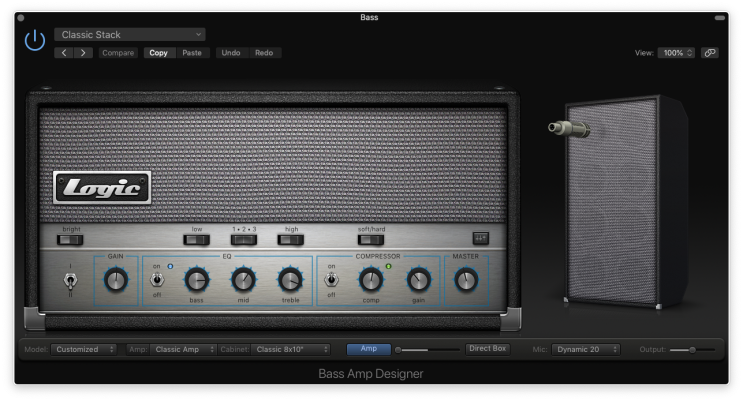Expand the Mic Dynamic 20 dropdown
The width and height of the screenshot is (743, 401).
[x=586, y=349]
